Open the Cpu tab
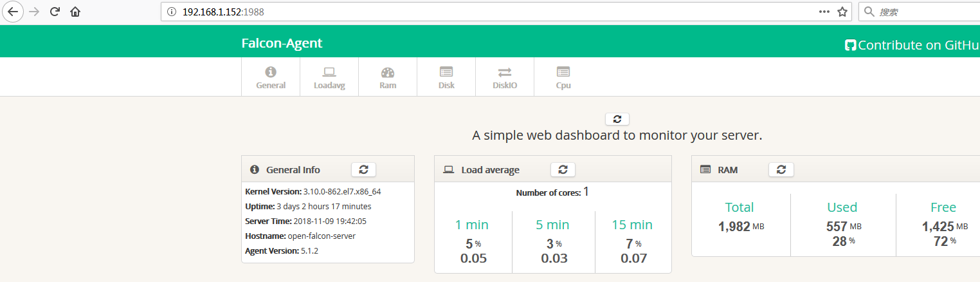Viewport: 980px width, 282px height. pyautogui.click(x=563, y=77)
